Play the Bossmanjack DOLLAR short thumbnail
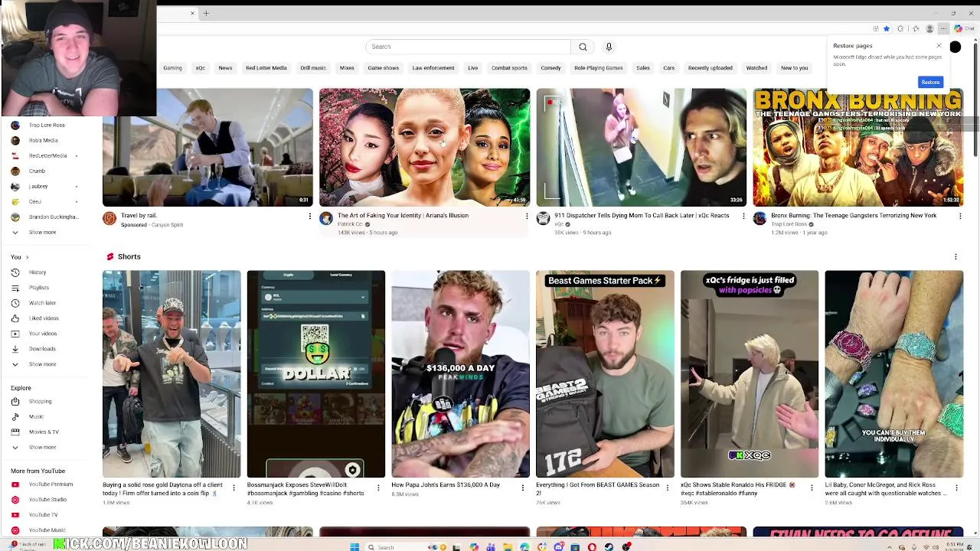The width and height of the screenshot is (980, 551). [315, 373]
